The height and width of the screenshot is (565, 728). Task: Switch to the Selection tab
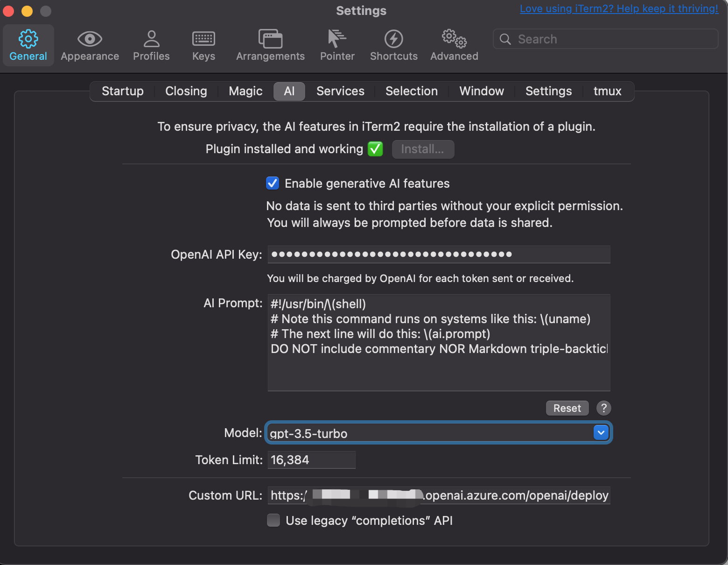click(x=412, y=91)
